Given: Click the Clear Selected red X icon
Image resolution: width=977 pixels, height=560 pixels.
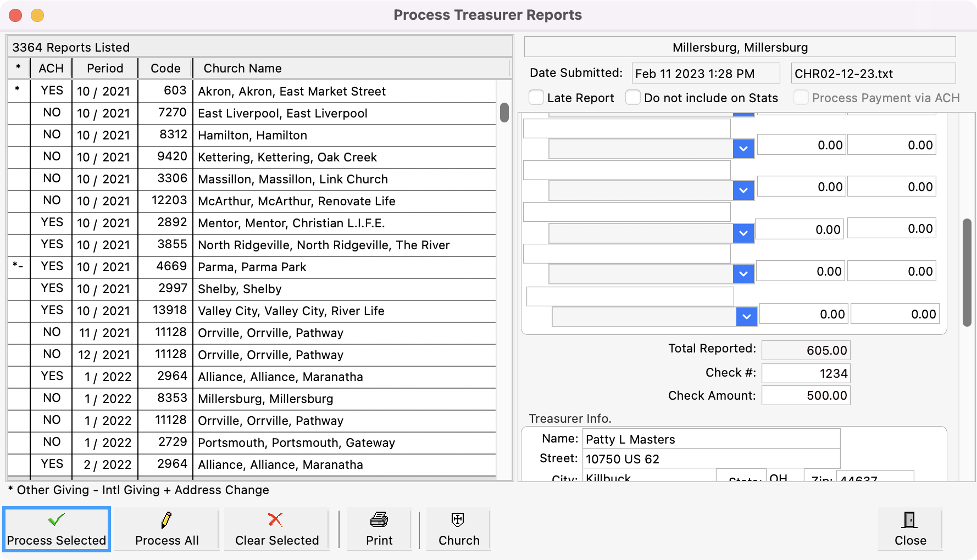Looking at the screenshot, I should pyautogui.click(x=276, y=520).
